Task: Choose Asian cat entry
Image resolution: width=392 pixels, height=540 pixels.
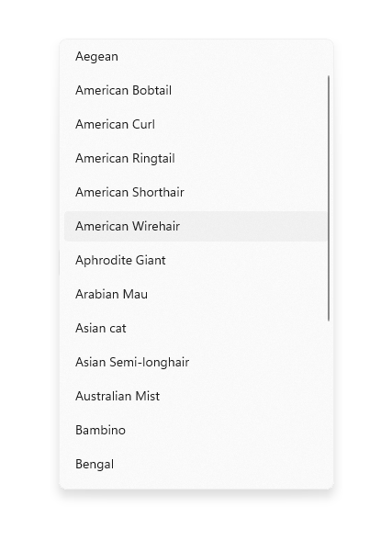Action: tap(196, 328)
